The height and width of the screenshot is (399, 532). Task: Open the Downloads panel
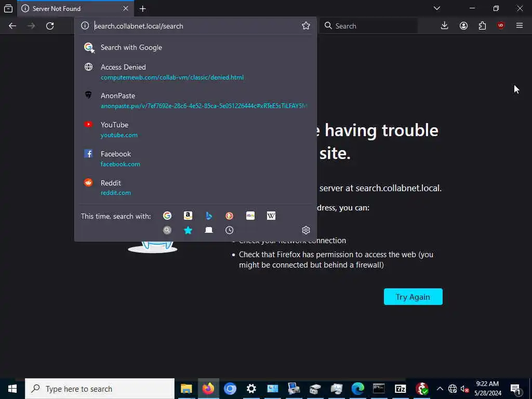(444, 26)
